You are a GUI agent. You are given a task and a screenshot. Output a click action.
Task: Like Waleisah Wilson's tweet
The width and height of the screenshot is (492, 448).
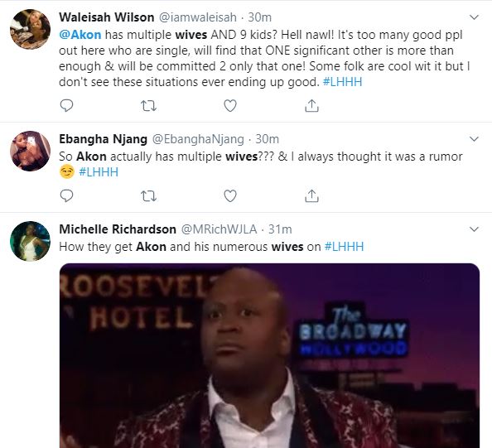tap(230, 106)
